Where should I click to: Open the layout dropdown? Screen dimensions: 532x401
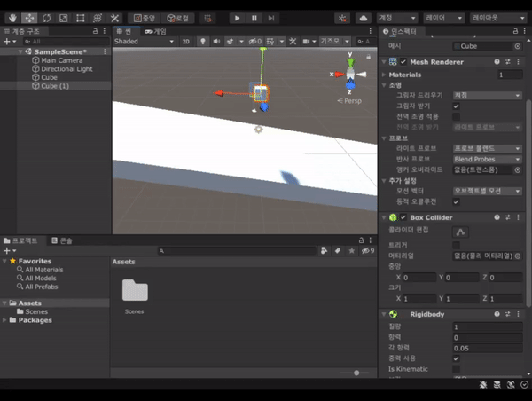tap(498, 18)
